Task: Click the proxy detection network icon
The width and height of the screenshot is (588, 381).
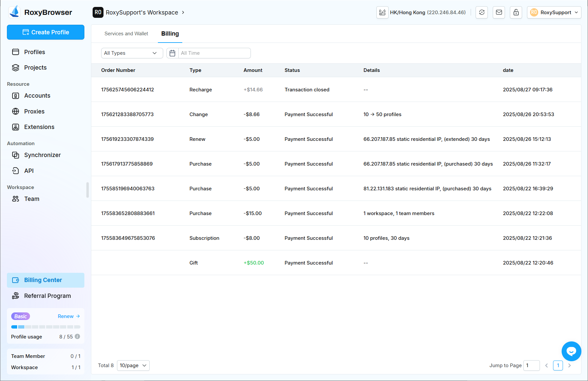Action: [x=382, y=13]
